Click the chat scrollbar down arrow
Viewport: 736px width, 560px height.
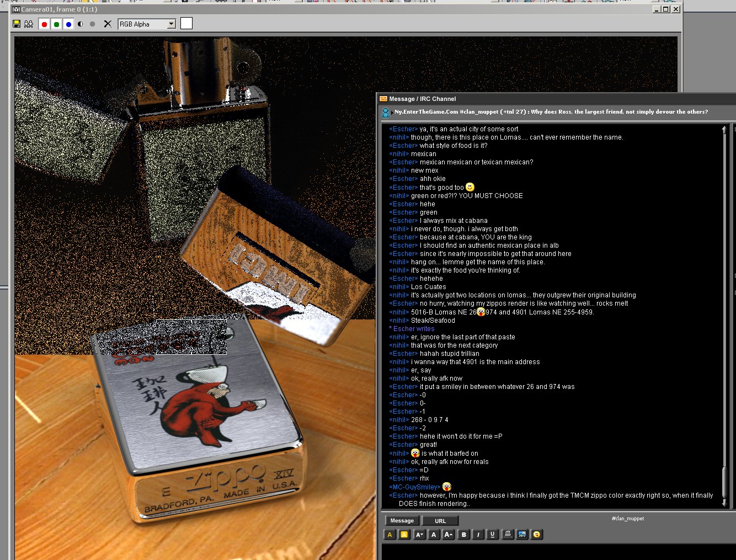click(724, 503)
